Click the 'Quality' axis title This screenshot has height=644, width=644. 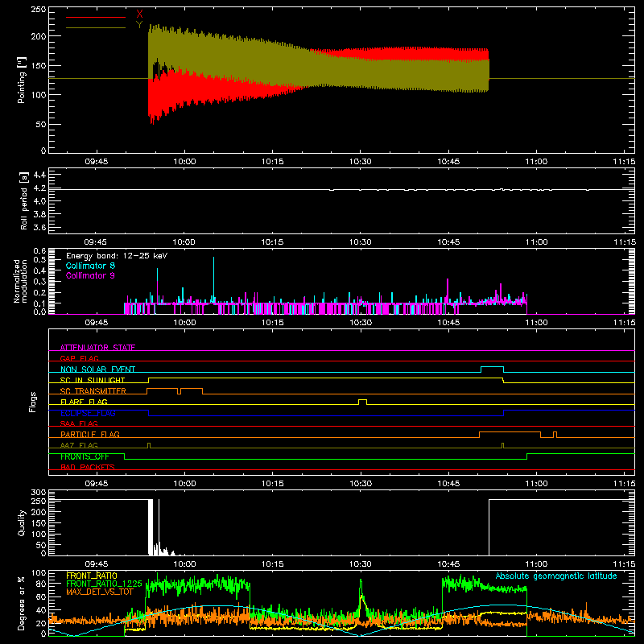point(22,522)
